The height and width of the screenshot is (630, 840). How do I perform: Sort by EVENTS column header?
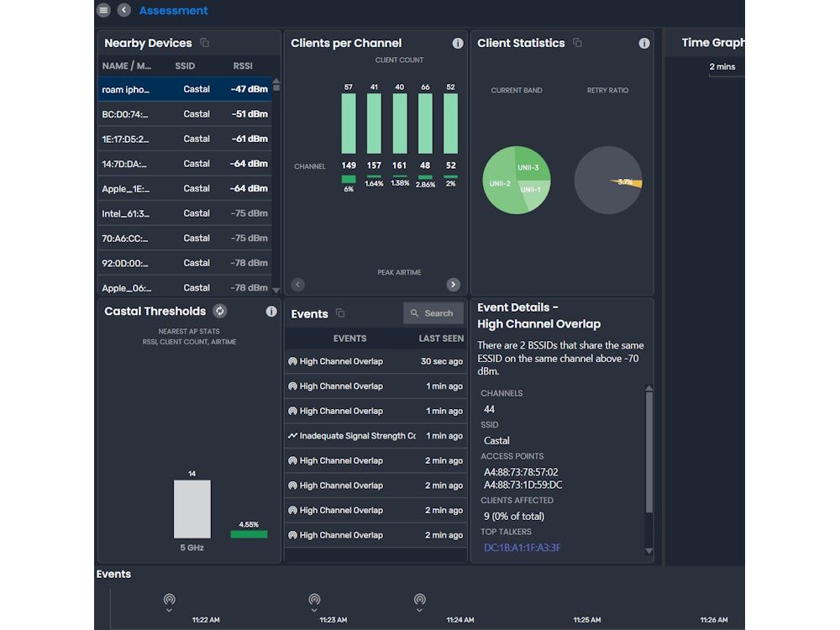(x=349, y=339)
